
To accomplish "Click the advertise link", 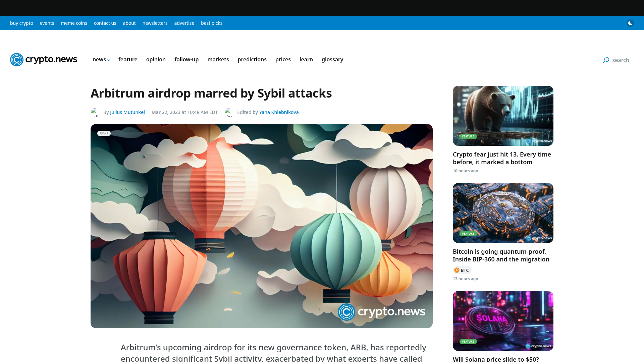I will (184, 23).
